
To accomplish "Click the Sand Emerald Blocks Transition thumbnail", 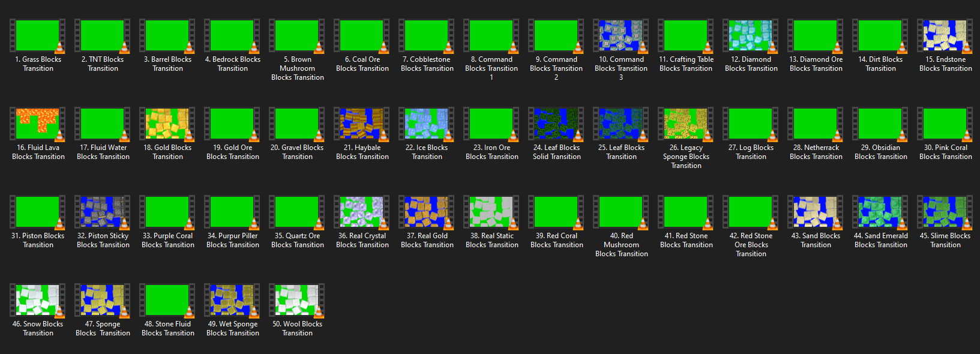I will [x=880, y=212].
